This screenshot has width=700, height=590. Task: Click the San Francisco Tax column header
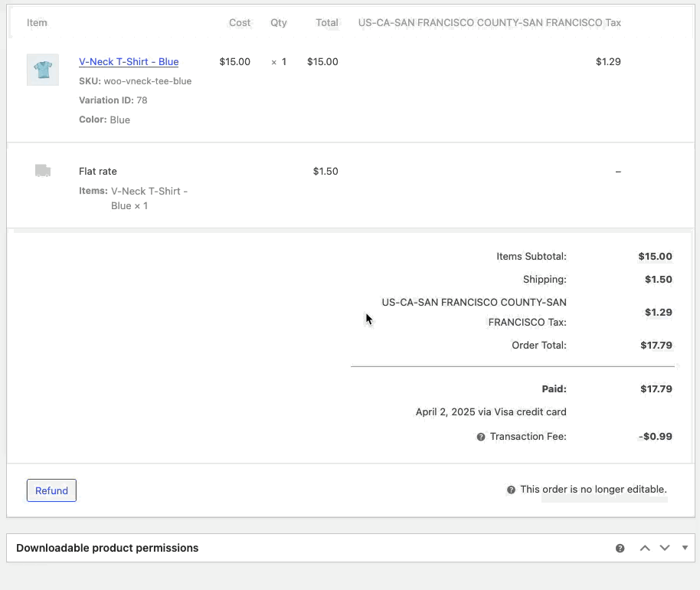[x=489, y=22]
